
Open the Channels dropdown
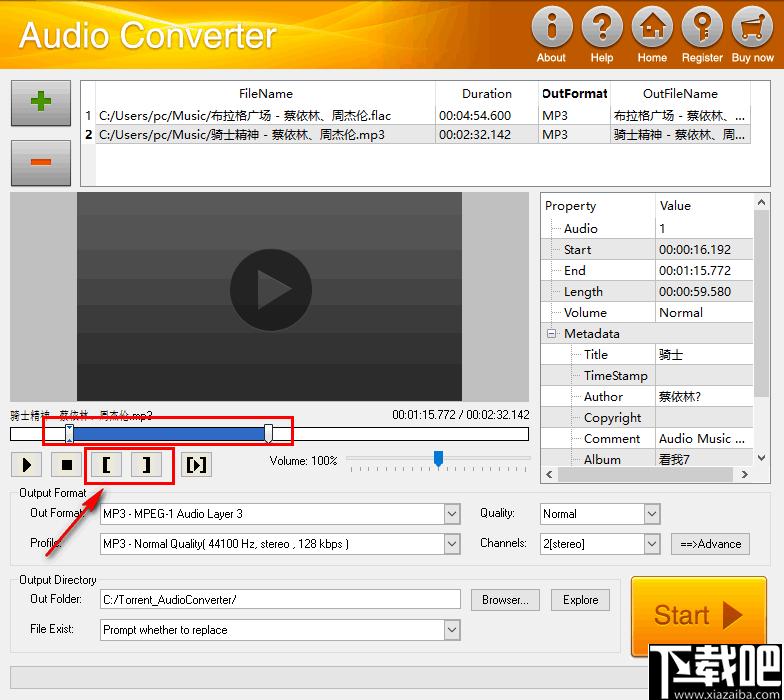(652, 544)
